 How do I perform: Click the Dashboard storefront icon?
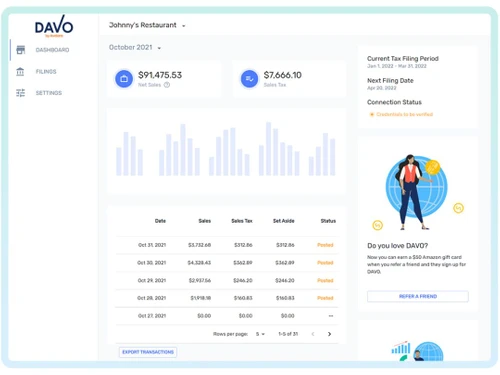21,50
